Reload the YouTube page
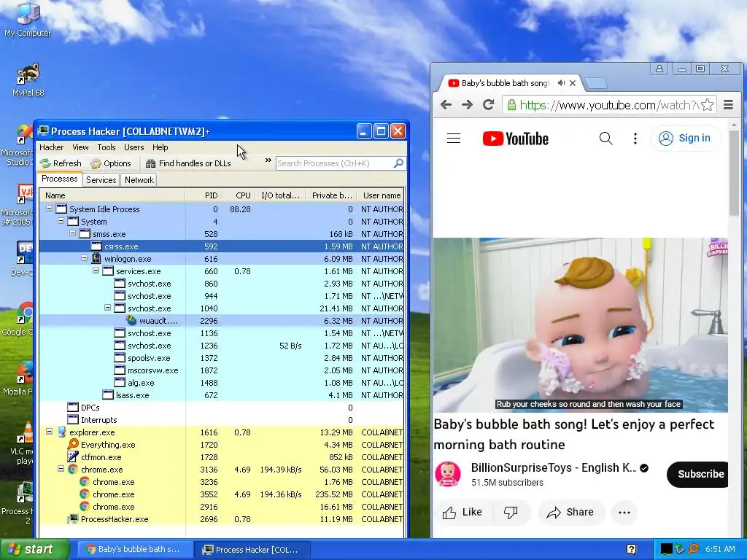The image size is (747, 560). pyautogui.click(x=489, y=105)
